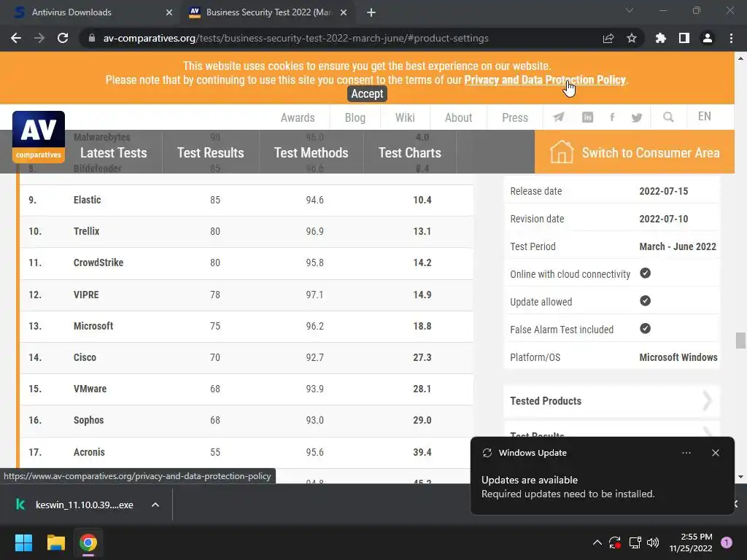
Task: Open the Windows Start menu
Action: pyautogui.click(x=23, y=542)
